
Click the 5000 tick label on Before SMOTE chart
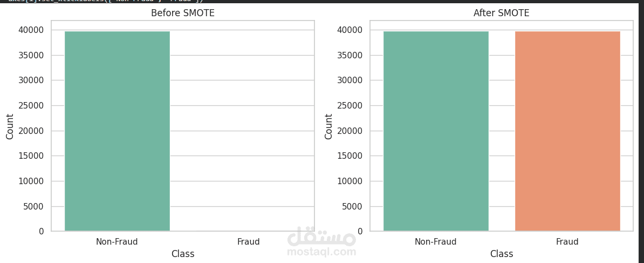(x=33, y=206)
